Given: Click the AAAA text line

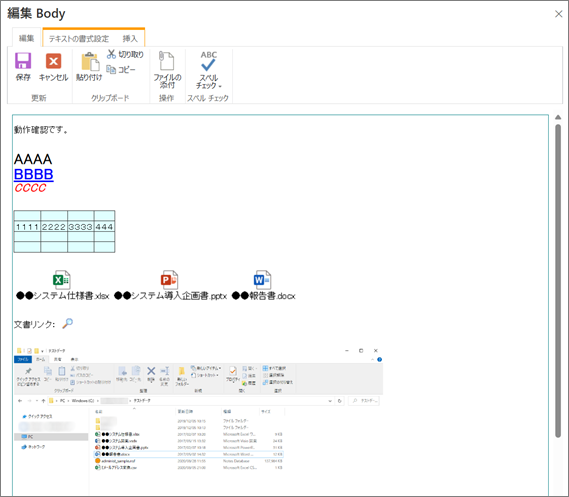Looking at the screenshot, I should coord(33,159).
